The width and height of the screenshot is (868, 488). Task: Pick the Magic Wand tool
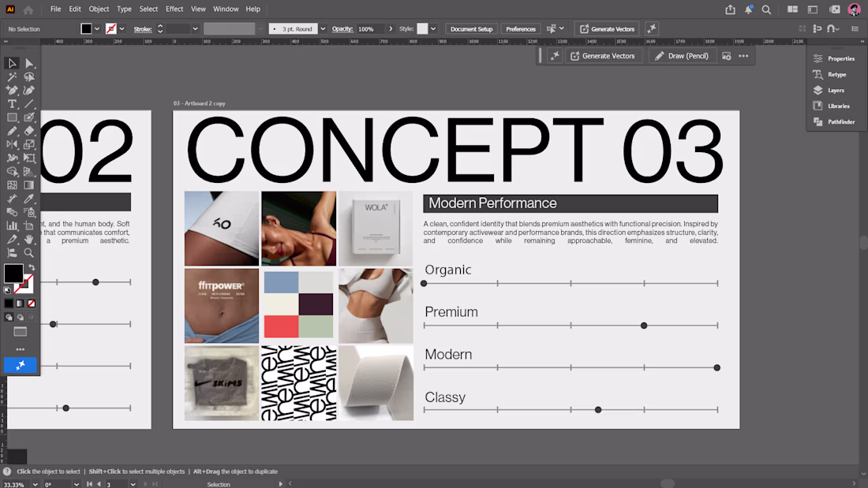(x=12, y=77)
